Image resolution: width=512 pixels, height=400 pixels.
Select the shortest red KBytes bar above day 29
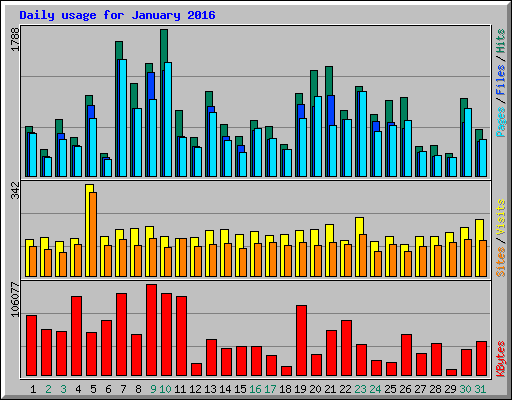[451, 373]
